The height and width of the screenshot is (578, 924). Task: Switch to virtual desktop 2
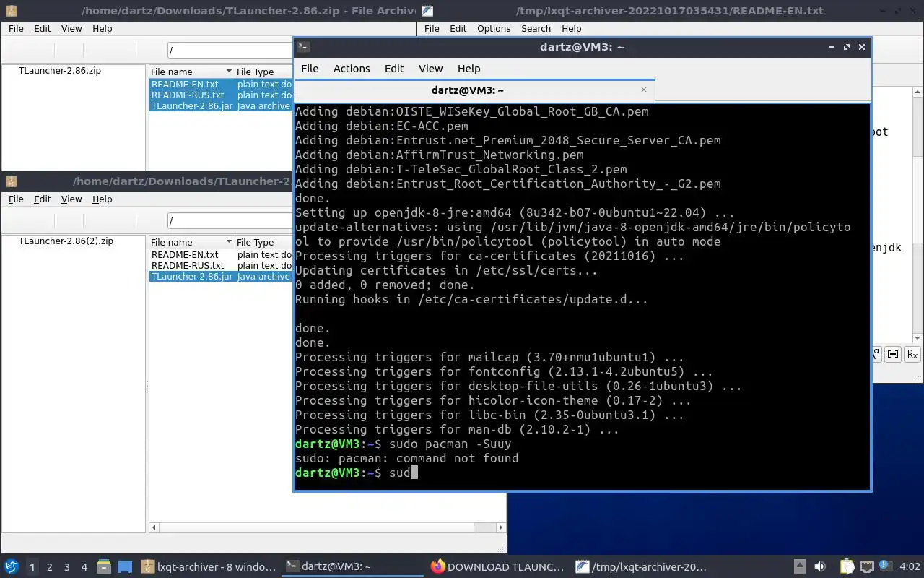pos(50,567)
